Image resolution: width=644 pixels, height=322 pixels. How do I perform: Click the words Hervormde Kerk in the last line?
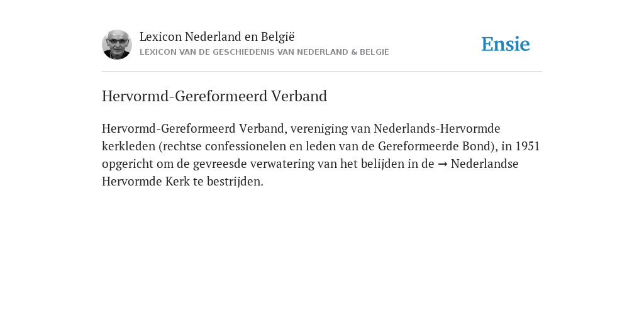(x=146, y=181)
